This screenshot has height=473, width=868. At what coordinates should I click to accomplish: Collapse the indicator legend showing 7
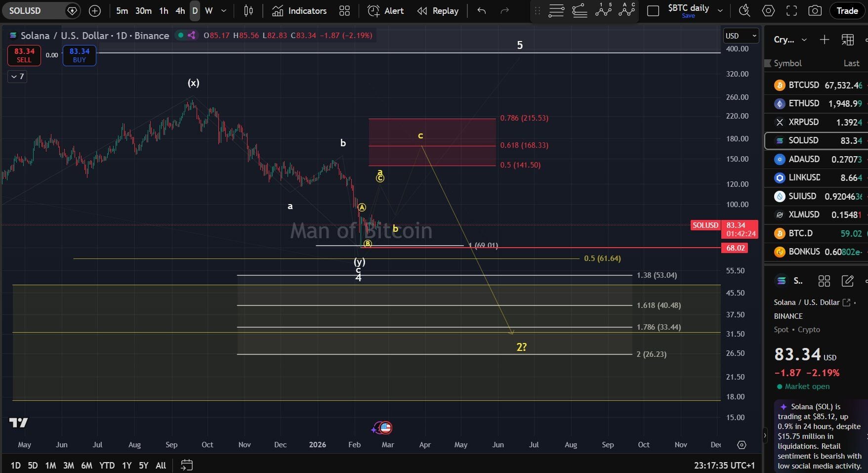click(17, 76)
